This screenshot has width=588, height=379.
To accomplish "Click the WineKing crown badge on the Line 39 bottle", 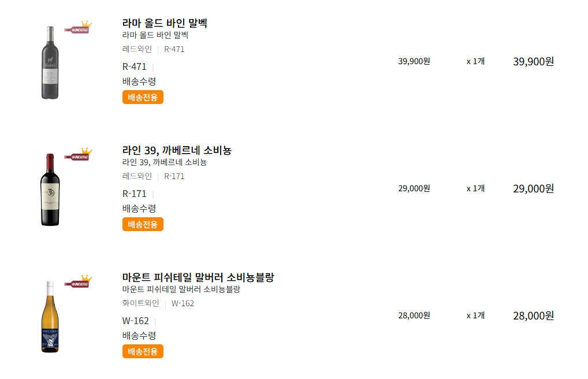I will click(x=78, y=154).
